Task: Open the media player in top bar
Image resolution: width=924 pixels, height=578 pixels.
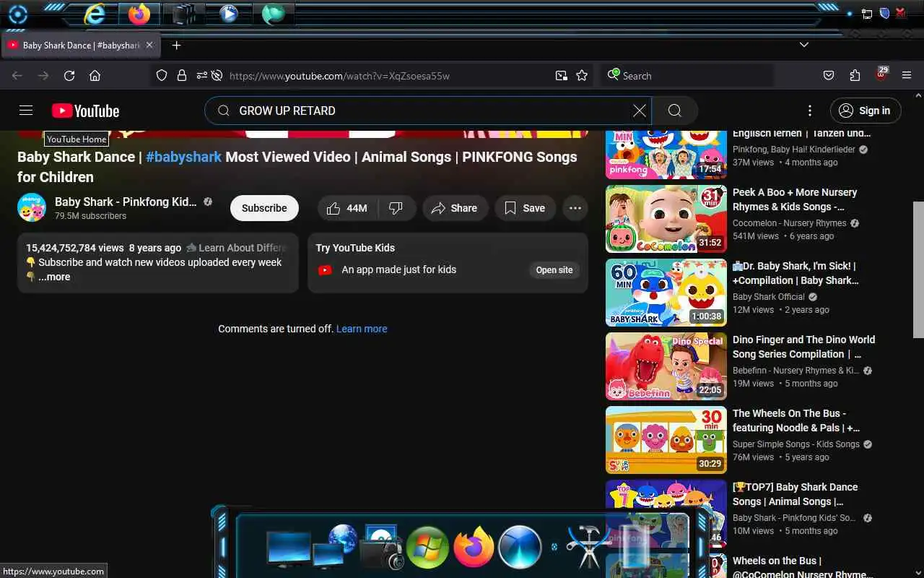Action: click(229, 14)
